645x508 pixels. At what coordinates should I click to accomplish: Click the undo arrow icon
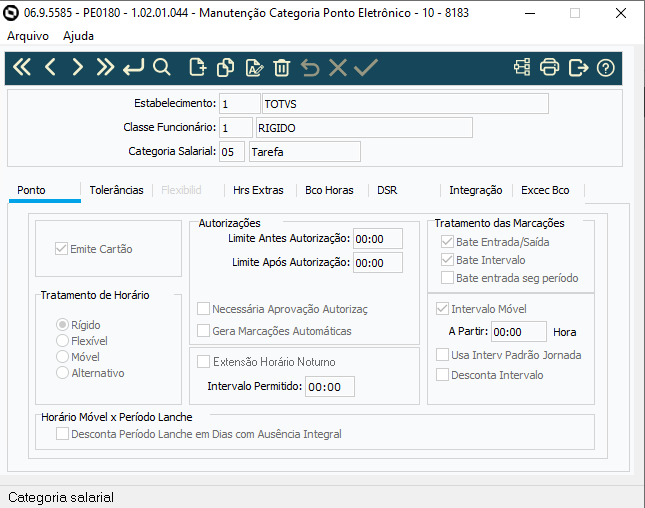310,67
